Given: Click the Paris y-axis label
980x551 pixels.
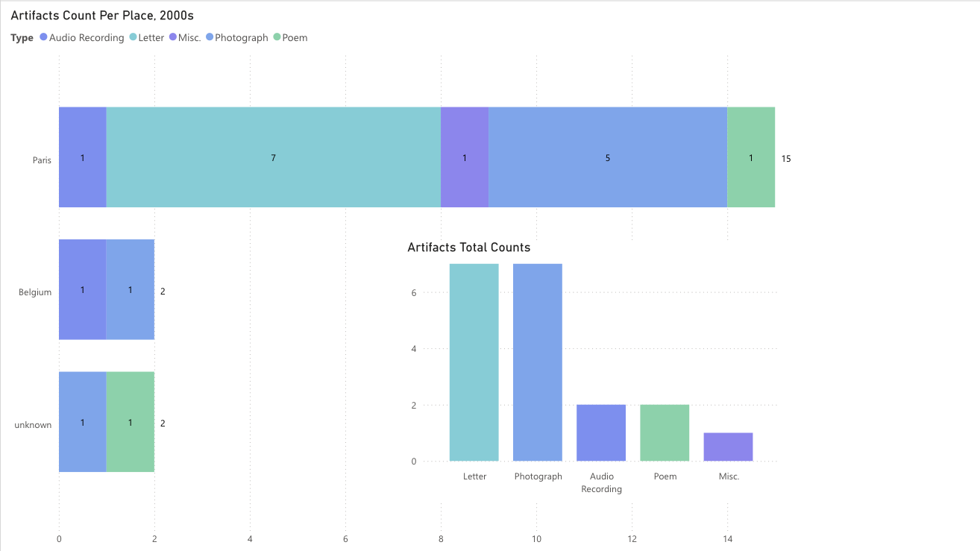Looking at the screenshot, I should point(42,160).
